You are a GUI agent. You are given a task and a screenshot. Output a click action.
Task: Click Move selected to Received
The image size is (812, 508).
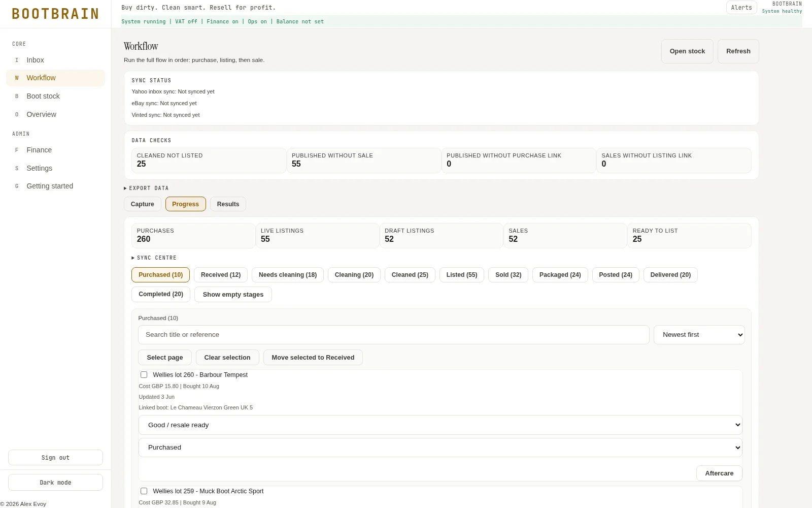click(x=313, y=357)
